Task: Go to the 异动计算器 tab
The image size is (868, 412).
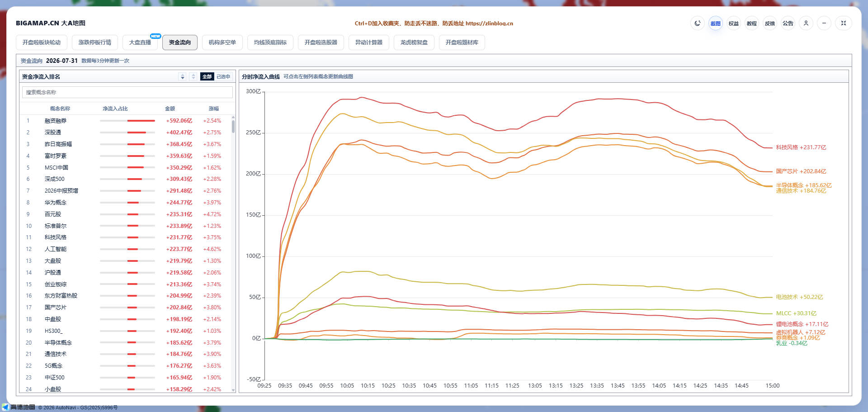Action: coord(369,43)
